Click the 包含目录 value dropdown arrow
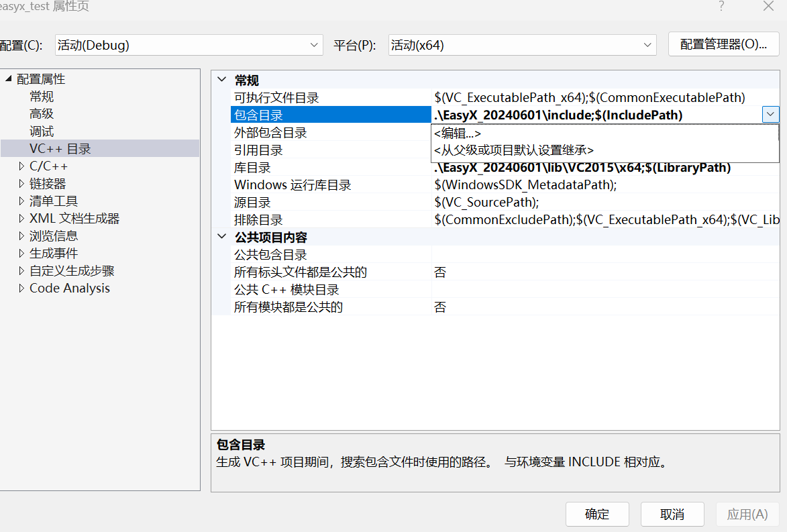The image size is (787, 532). tap(770, 115)
